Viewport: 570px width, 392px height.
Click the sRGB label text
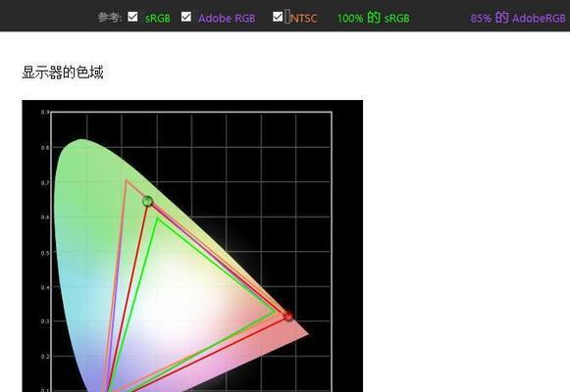click(x=158, y=19)
